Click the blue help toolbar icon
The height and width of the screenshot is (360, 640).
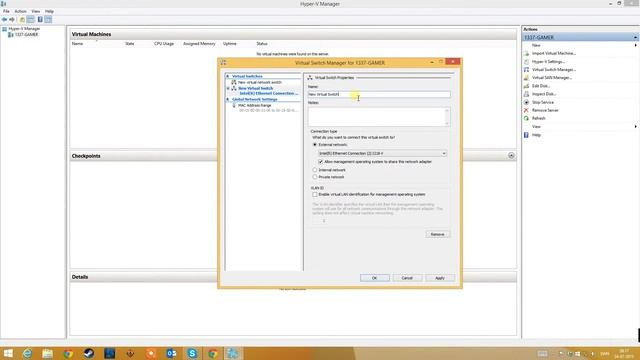pyautogui.click(x=40, y=20)
